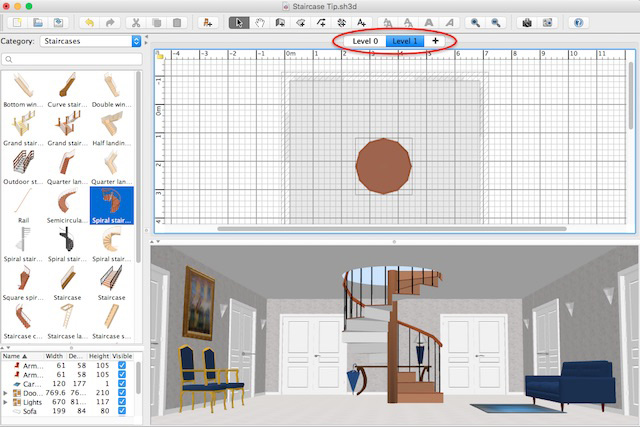Uncheck Visible checkbox for the Sofa
This screenshot has width=640, height=427.
coord(122,410)
